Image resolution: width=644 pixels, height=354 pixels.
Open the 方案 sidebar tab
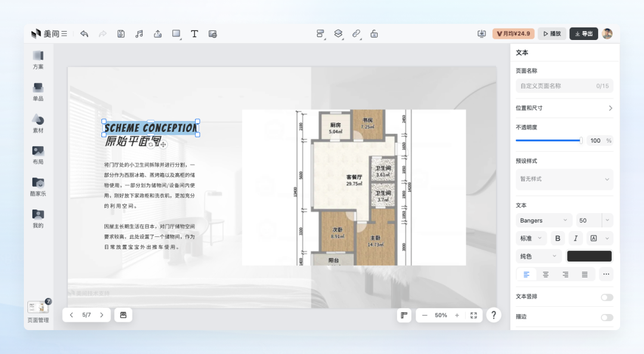(x=38, y=60)
